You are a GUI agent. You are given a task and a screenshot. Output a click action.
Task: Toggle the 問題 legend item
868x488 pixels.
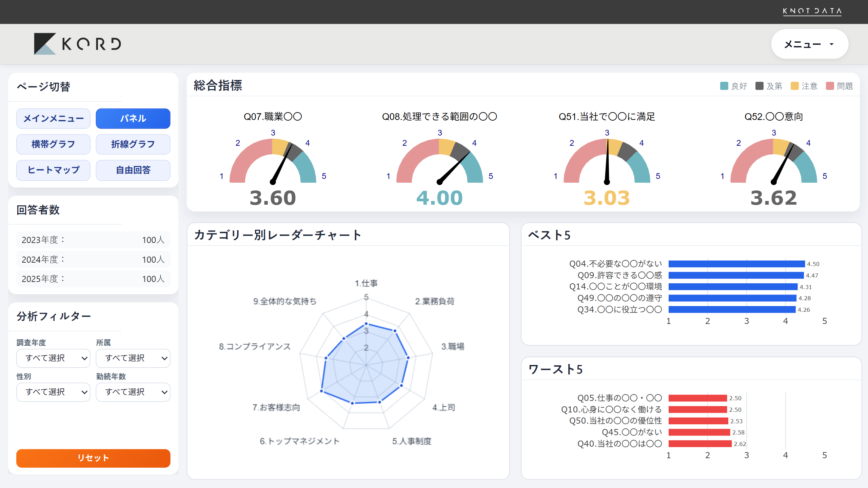pyautogui.click(x=840, y=86)
